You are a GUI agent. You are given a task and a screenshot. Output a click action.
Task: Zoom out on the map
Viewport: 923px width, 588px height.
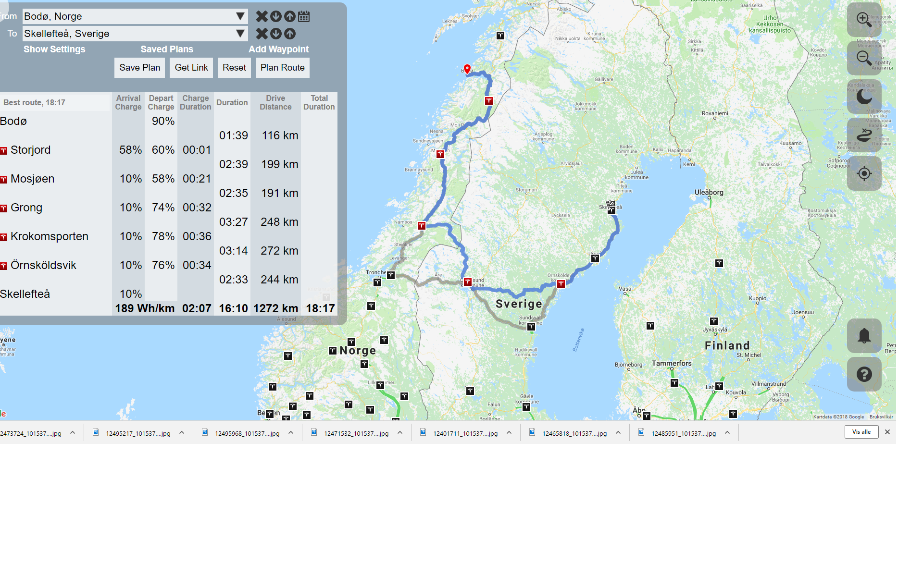[864, 58]
